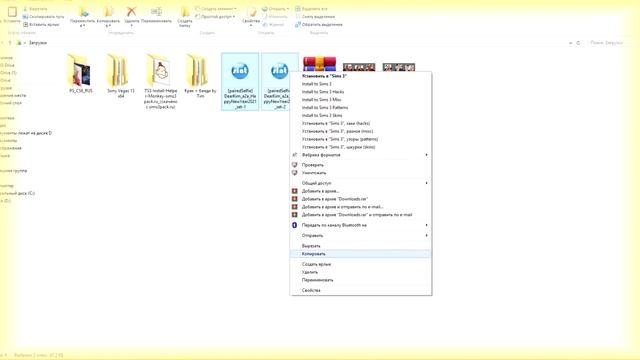Open the address bar history dropdown arrow

tap(570, 43)
